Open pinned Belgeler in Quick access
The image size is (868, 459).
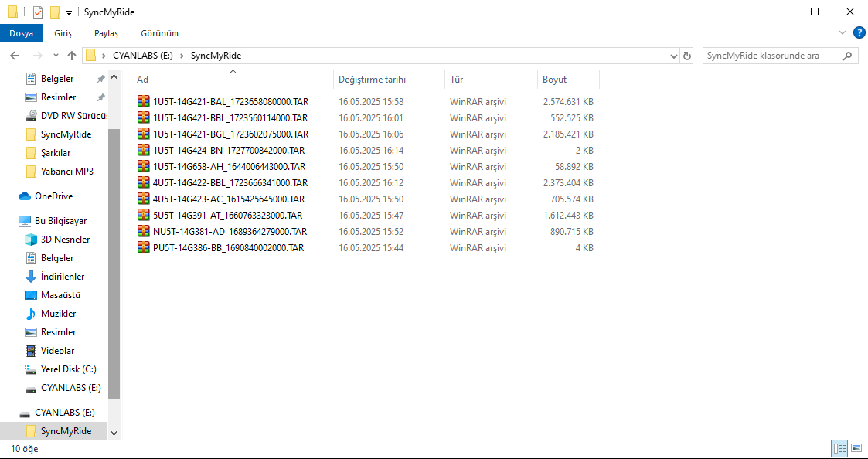click(x=57, y=79)
